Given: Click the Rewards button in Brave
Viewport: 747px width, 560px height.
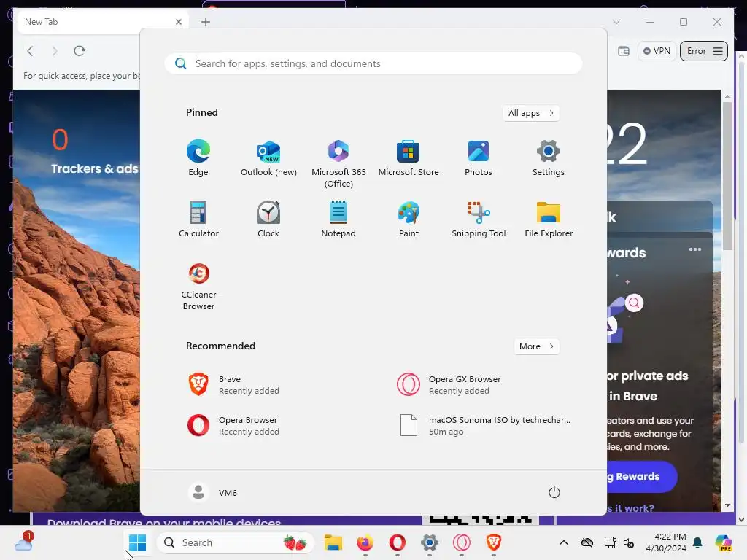Looking at the screenshot, I should click(x=642, y=476).
